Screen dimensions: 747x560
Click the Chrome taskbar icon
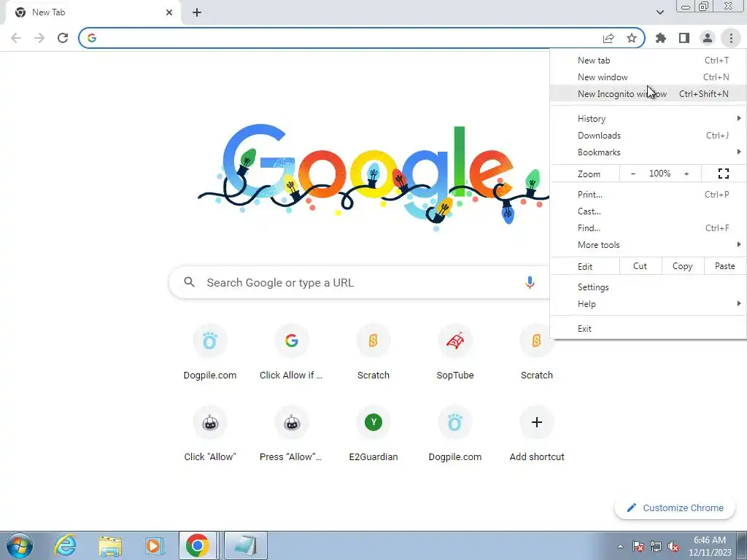[x=198, y=545]
